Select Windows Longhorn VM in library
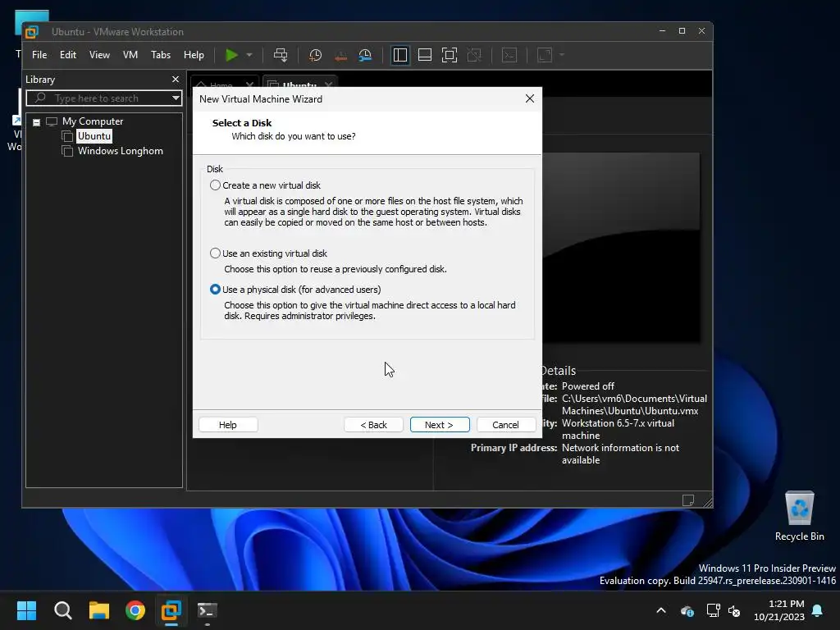The image size is (840, 630). click(x=120, y=151)
